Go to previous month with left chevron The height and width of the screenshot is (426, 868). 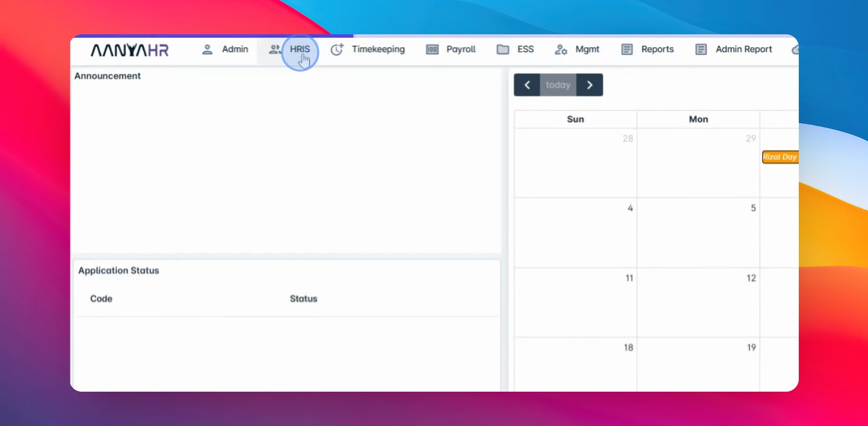527,85
